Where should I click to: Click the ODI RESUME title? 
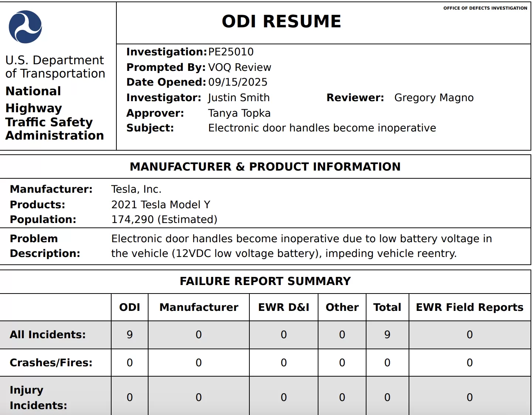pyautogui.click(x=281, y=21)
